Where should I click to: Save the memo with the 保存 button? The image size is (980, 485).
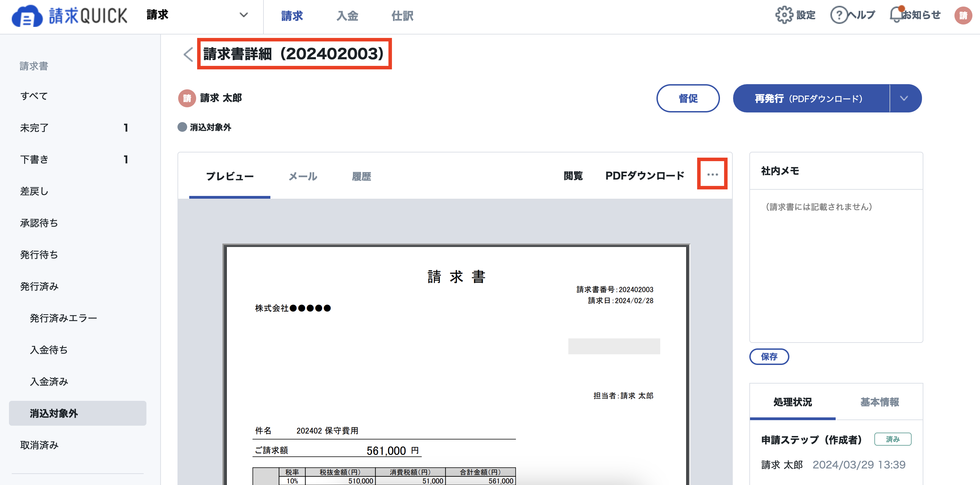pos(769,357)
